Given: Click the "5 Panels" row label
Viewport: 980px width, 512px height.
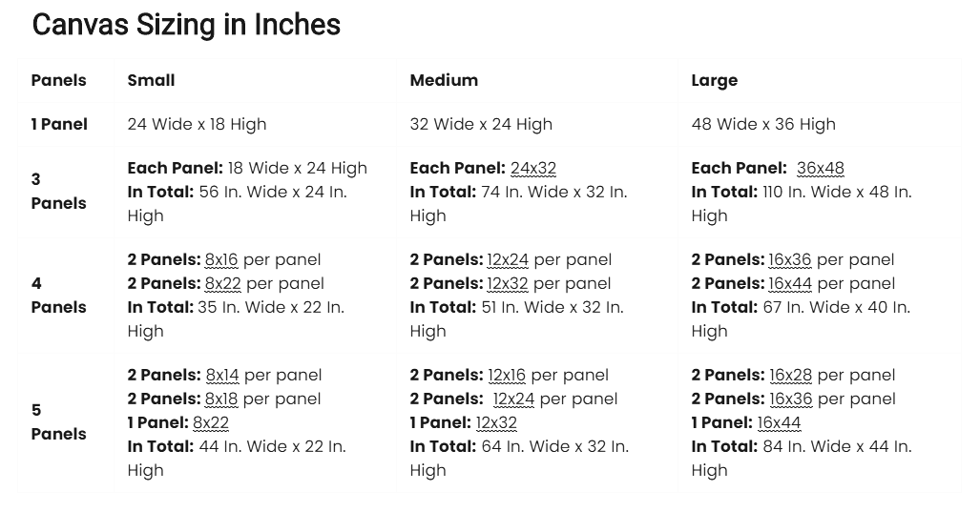Looking at the screenshot, I should [58, 421].
